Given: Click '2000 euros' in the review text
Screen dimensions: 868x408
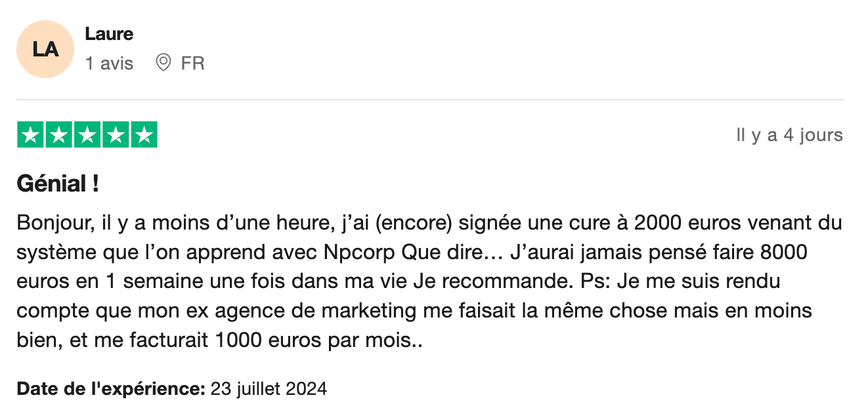Looking at the screenshot, I should 670,223.
